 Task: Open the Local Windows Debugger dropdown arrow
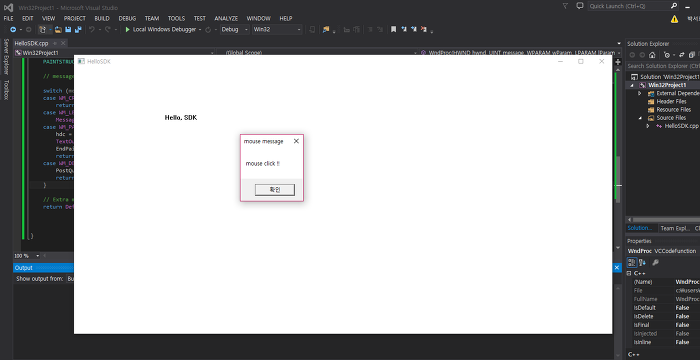coord(200,29)
